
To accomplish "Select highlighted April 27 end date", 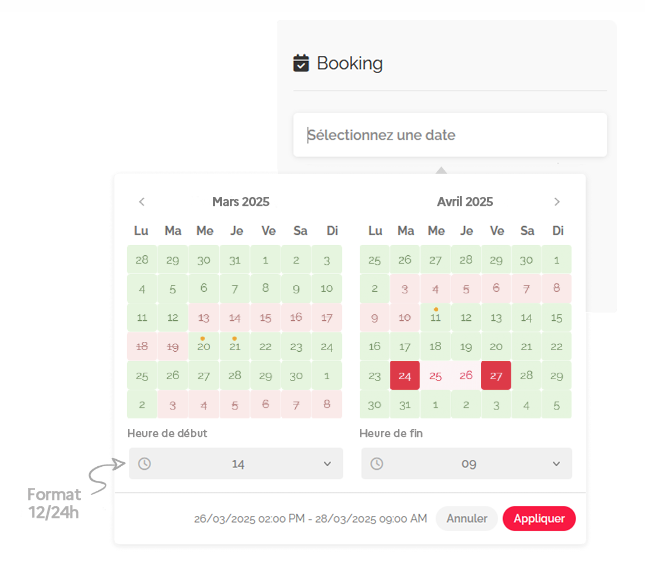I will (497, 376).
